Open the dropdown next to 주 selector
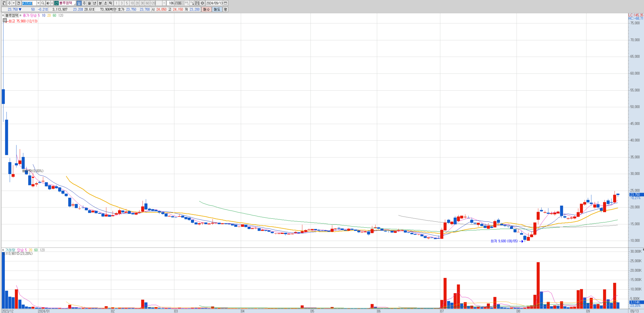Screen dimensions: 644x313 click(14, 3)
